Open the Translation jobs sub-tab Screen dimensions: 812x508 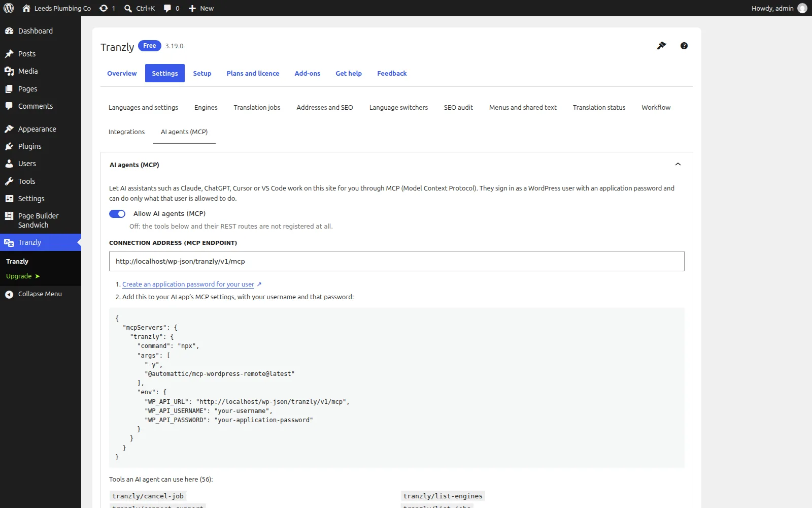pyautogui.click(x=257, y=107)
